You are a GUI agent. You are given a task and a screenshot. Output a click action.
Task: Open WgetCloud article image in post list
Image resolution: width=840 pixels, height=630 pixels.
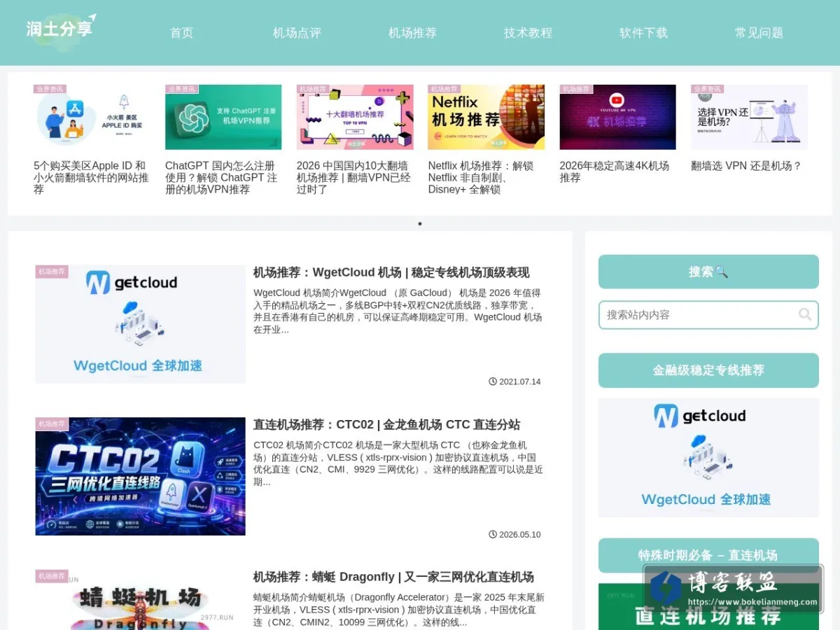pyautogui.click(x=140, y=324)
